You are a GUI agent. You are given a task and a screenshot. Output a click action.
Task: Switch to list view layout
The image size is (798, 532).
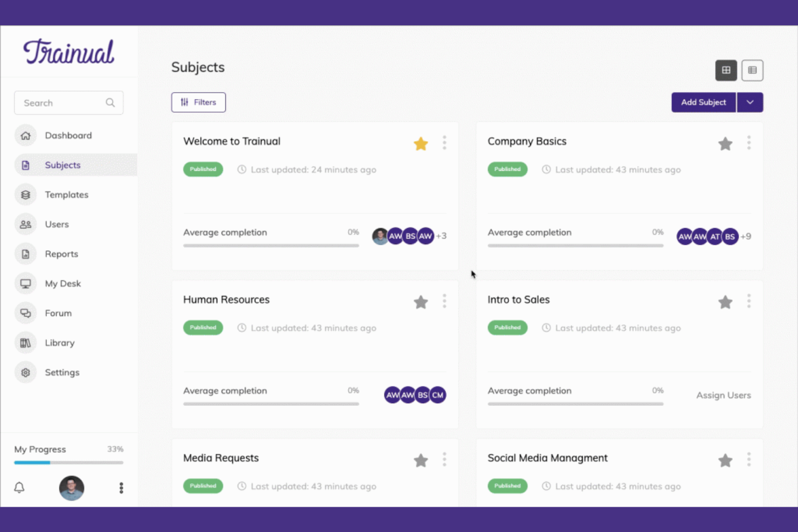click(753, 70)
